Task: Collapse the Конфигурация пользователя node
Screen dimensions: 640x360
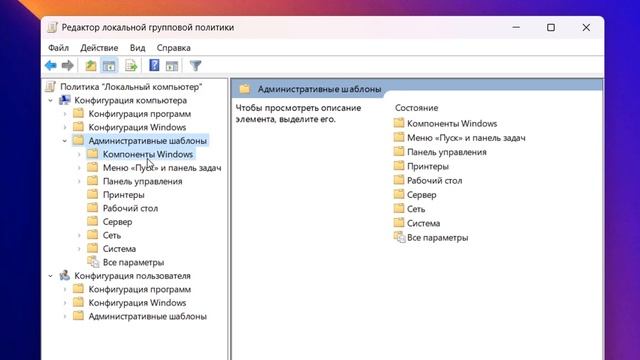Action: 50,276
